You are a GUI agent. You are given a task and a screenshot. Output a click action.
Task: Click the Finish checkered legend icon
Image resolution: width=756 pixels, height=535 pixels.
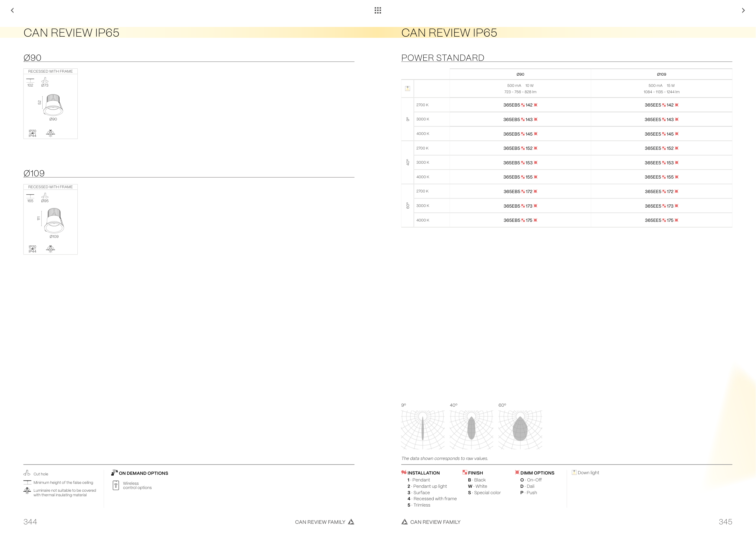[x=464, y=472]
